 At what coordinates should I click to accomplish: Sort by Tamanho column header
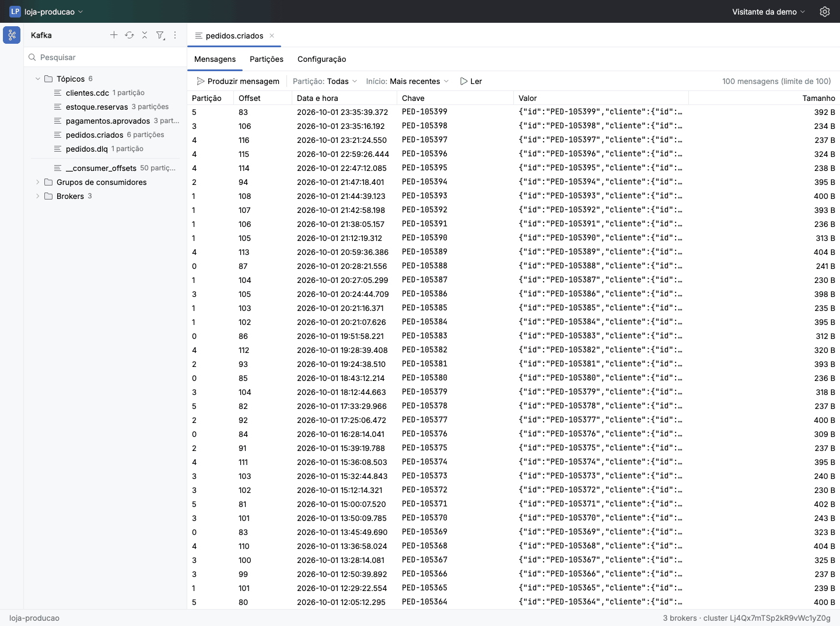pyautogui.click(x=764, y=98)
